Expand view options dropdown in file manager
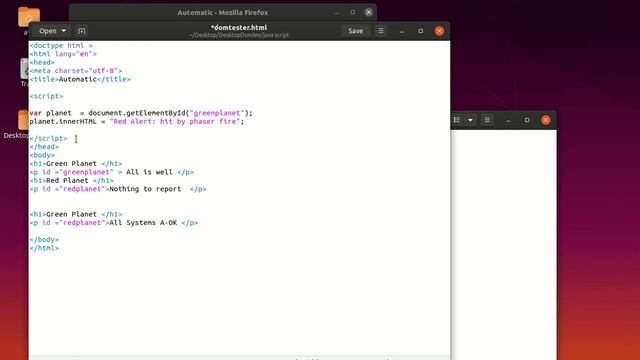640x360 pixels. point(470,120)
